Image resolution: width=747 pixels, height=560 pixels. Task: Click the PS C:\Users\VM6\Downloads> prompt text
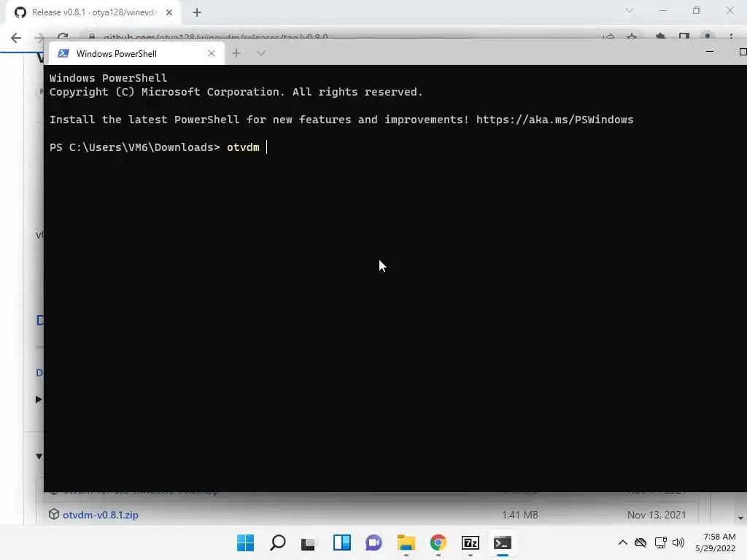(x=135, y=147)
